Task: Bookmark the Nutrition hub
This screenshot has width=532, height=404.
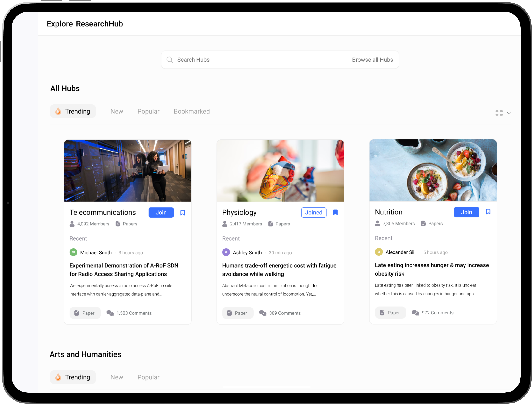Action: (488, 212)
